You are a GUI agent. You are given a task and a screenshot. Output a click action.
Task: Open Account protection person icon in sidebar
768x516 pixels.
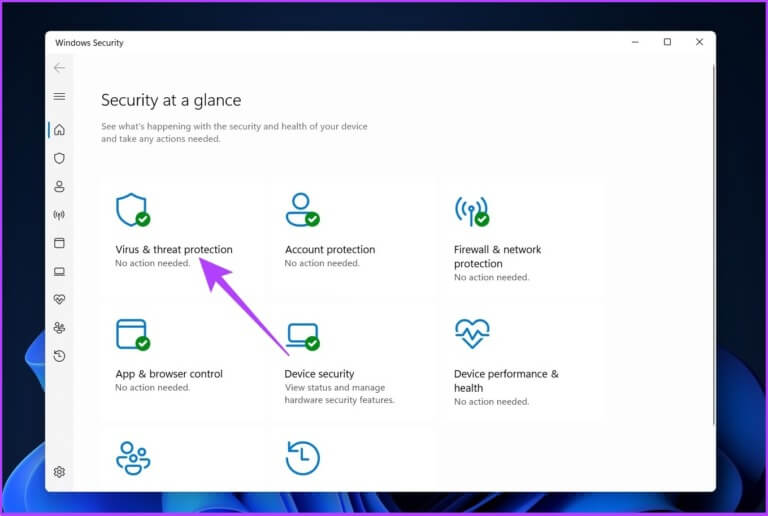(59, 187)
